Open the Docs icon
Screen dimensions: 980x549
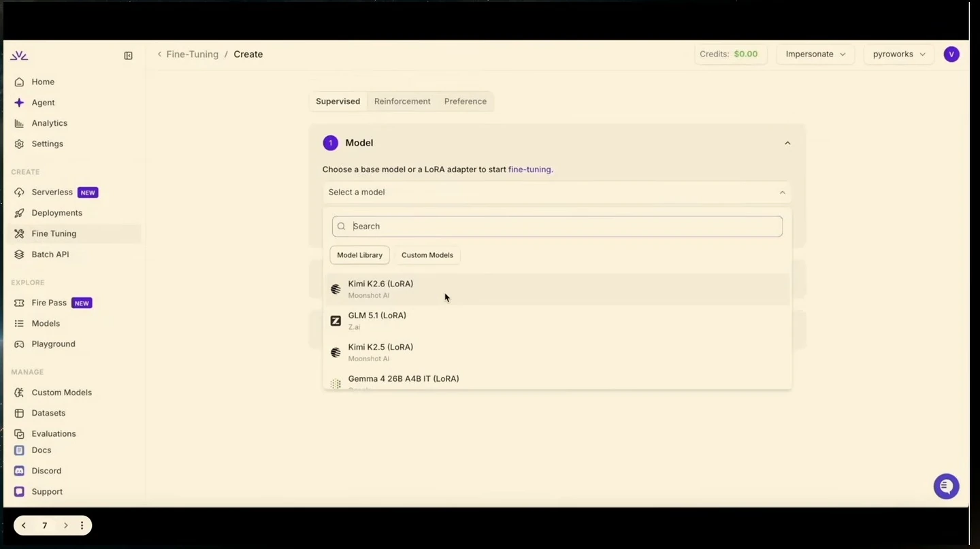coord(19,450)
